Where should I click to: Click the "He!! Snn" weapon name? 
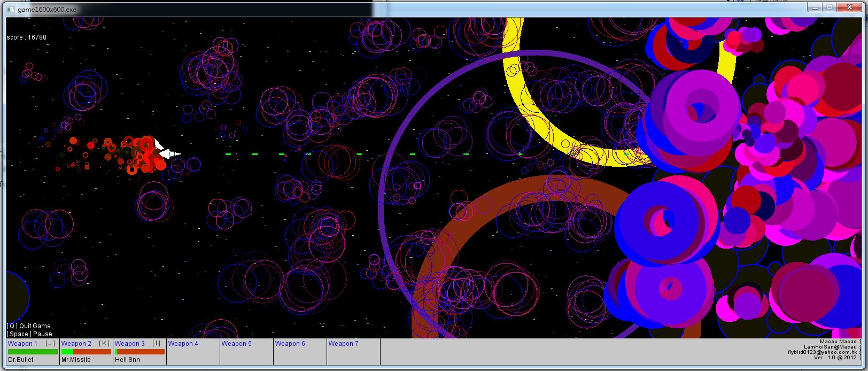point(127,360)
